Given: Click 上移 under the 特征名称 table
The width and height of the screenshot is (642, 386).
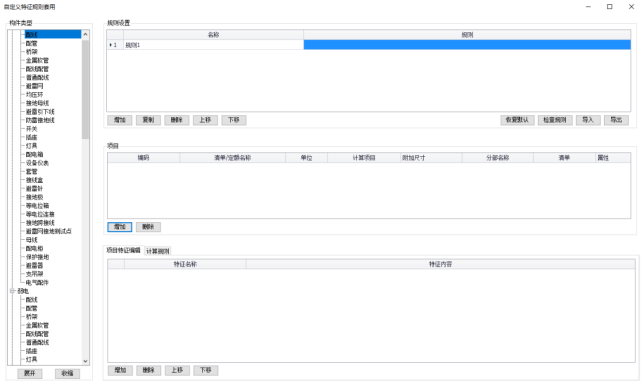Looking at the screenshot, I should click(177, 370).
